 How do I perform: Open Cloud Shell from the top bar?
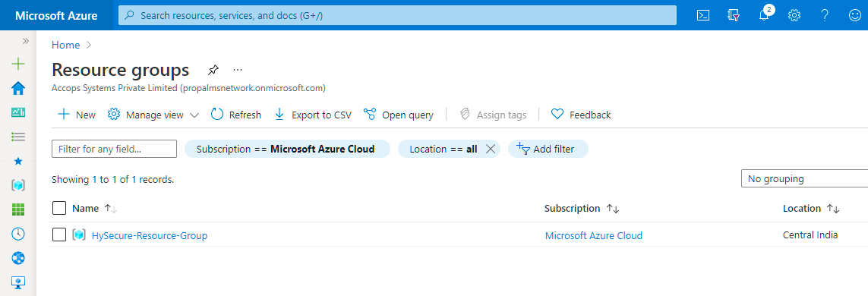point(703,15)
